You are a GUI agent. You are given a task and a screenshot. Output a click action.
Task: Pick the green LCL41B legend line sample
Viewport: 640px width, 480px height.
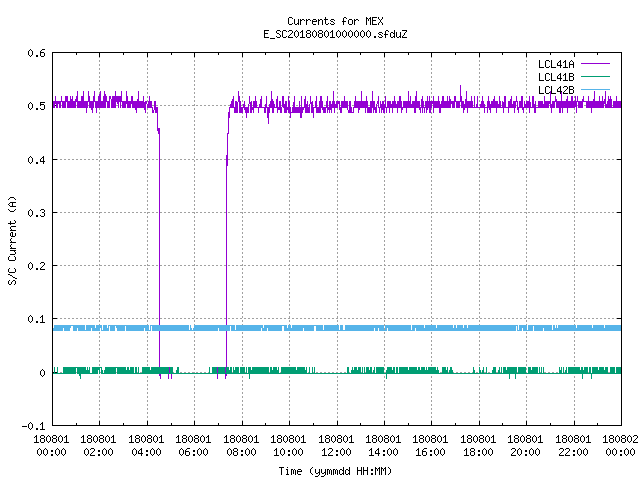tap(595, 77)
